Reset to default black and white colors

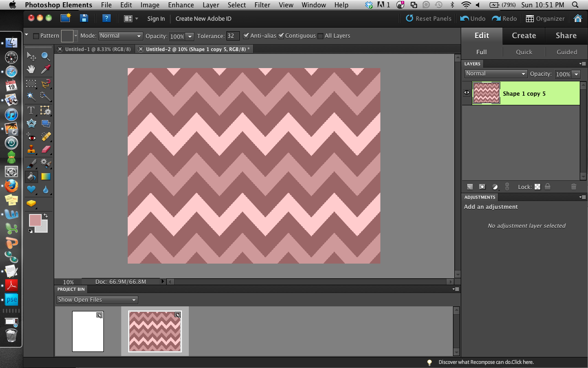(30, 231)
